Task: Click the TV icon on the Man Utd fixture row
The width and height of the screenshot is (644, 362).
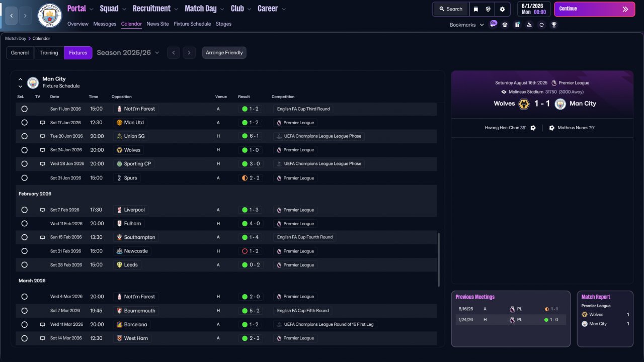Action: (43, 123)
